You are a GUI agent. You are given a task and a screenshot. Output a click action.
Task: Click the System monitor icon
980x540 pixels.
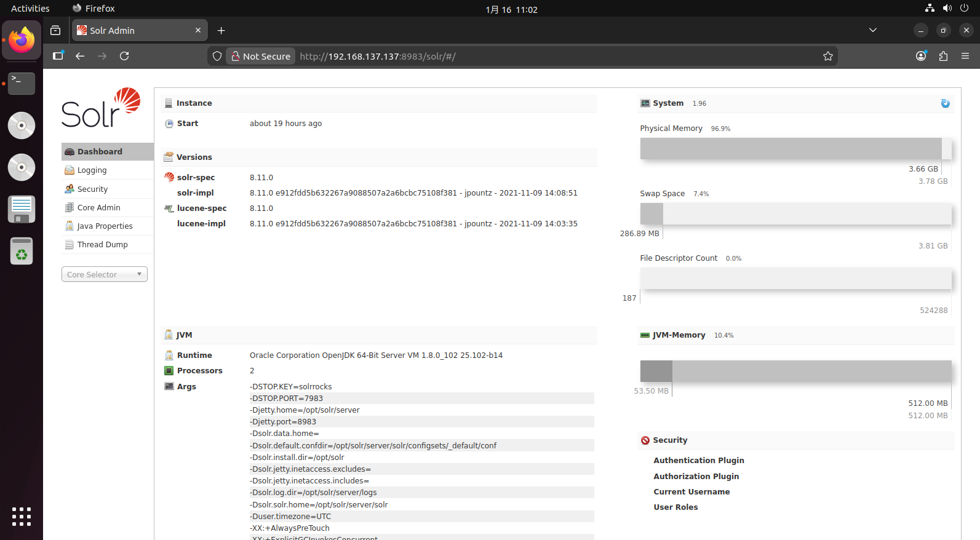645,103
